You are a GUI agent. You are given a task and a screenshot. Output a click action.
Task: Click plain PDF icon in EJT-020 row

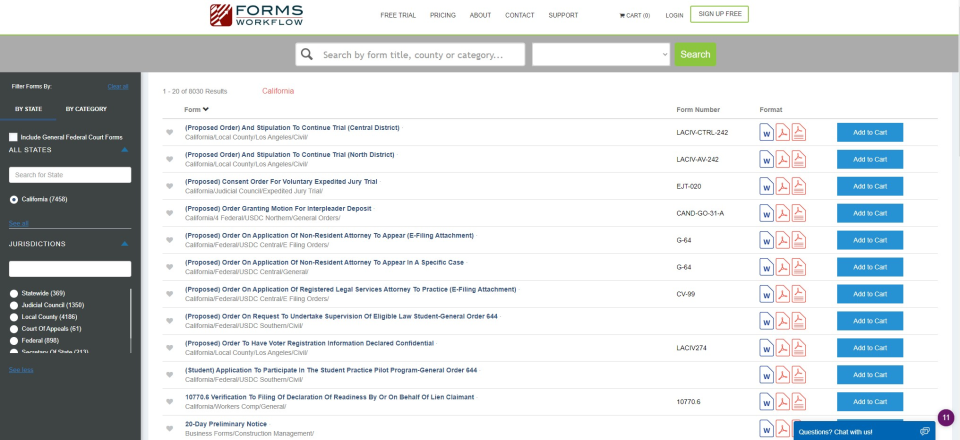click(783, 186)
